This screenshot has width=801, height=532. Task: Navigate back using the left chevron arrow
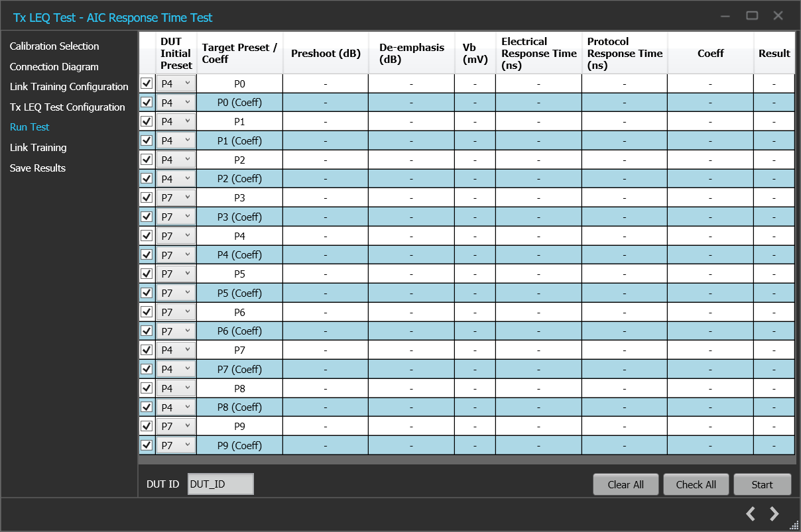pos(750,513)
